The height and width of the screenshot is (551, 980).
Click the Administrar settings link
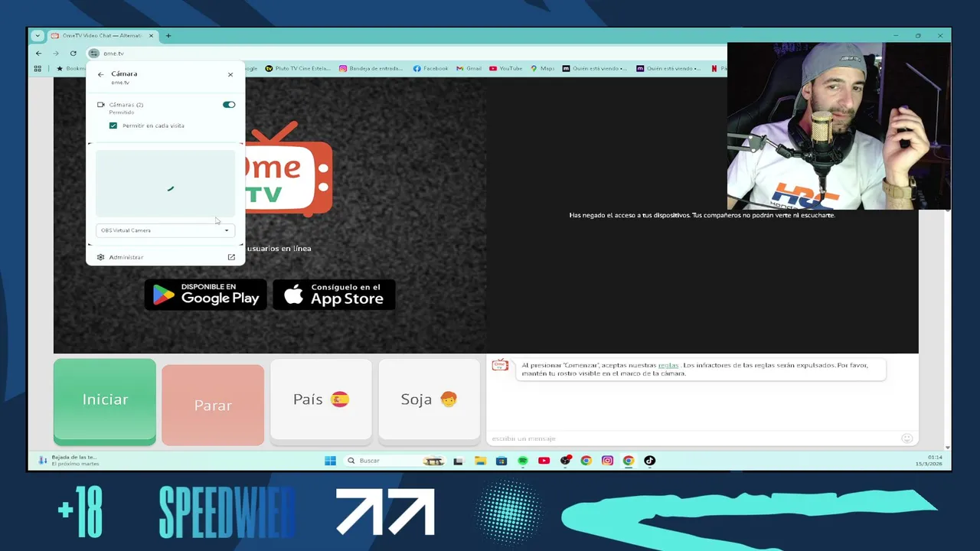pos(126,257)
